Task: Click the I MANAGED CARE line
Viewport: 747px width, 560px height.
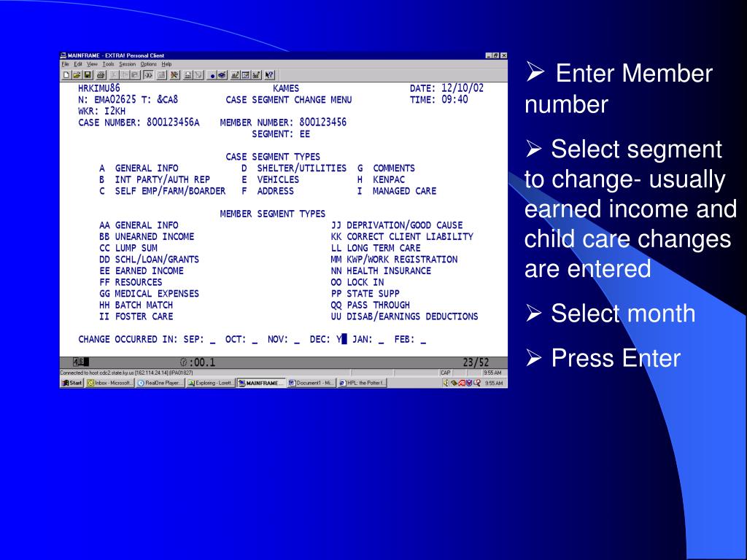Action: point(397,191)
